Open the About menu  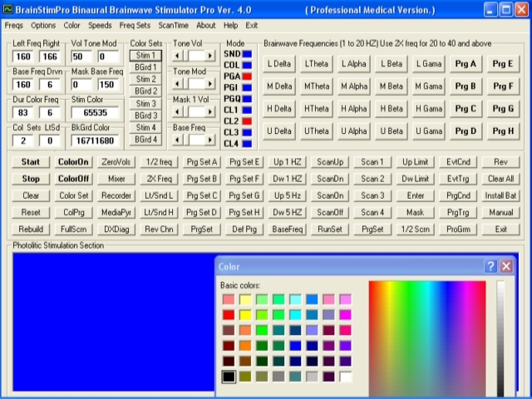[206, 26]
